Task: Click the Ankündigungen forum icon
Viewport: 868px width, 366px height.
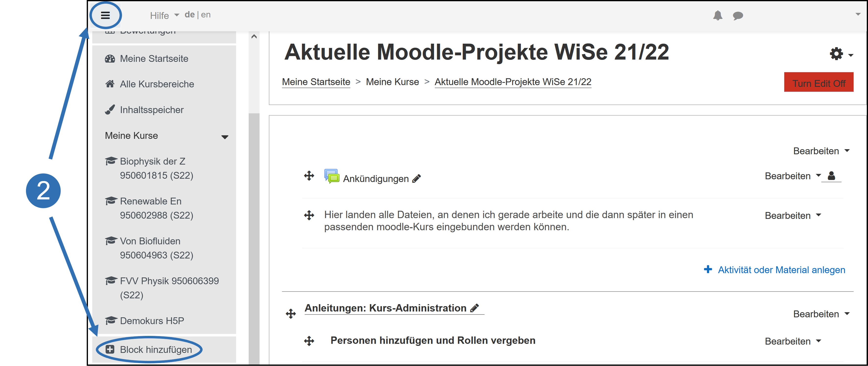Action: [331, 176]
